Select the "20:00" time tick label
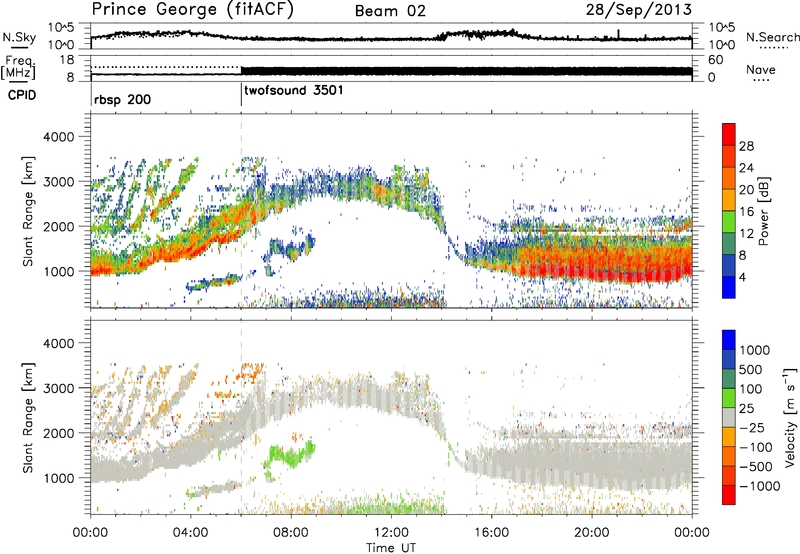The height and width of the screenshot is (554, 800). click(591, 533)
